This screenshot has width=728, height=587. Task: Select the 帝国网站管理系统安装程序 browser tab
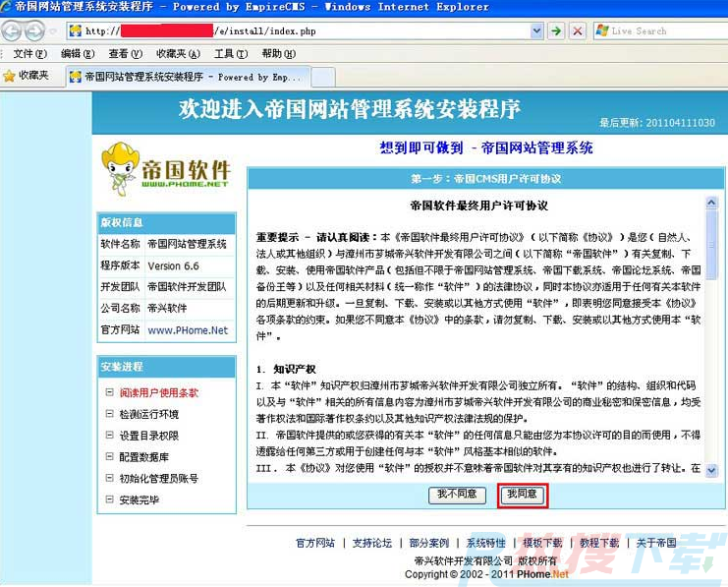click(188, 77)
